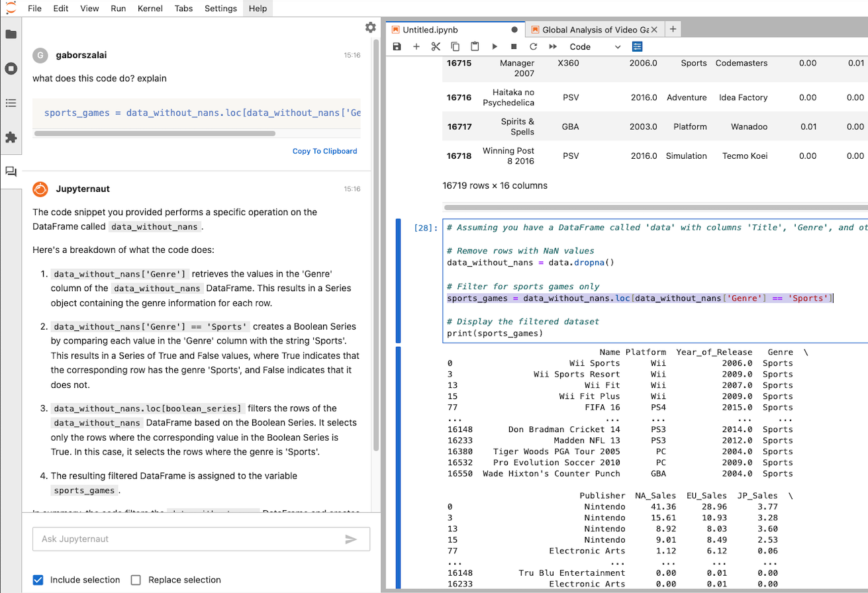
Task: Click the code snippet horizontal scrollbar
Action: coord(154,134)
